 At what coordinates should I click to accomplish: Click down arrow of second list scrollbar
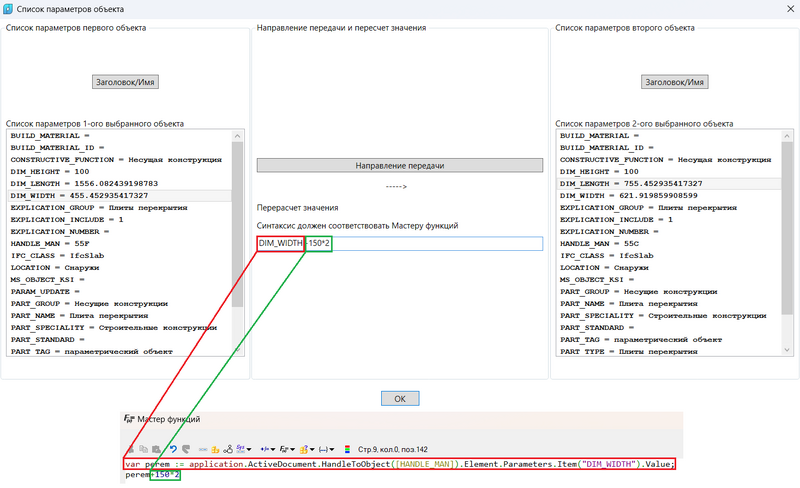786,350
